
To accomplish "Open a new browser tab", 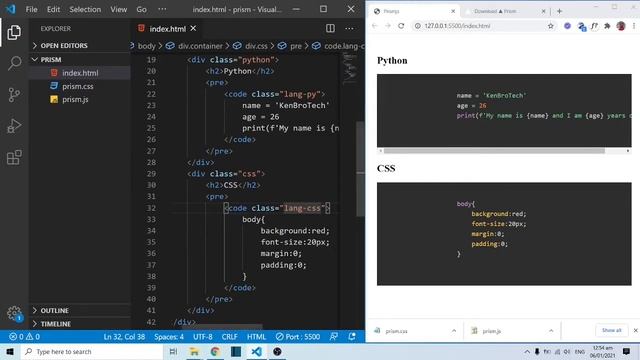I will point(559,11).
